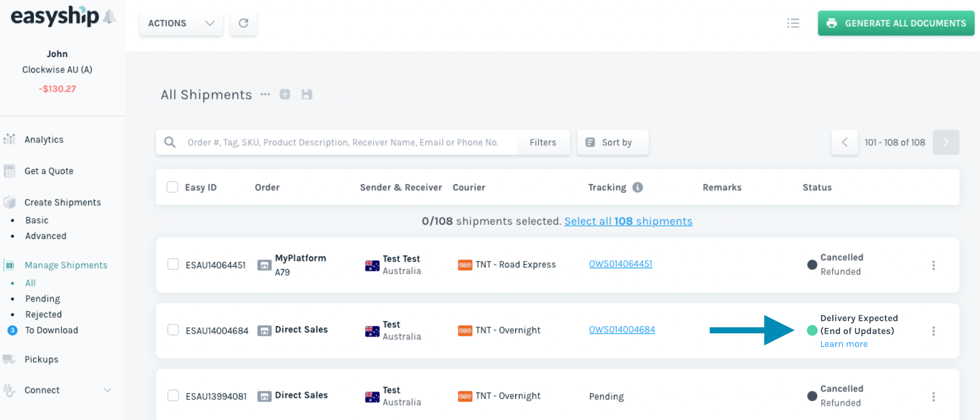Click the Connect plug icon
This screenshot has height=420, width=980.
9,390
